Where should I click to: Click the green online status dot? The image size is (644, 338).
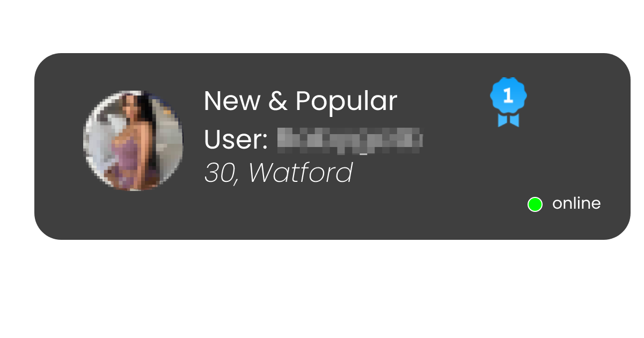[x=535, y=204]
